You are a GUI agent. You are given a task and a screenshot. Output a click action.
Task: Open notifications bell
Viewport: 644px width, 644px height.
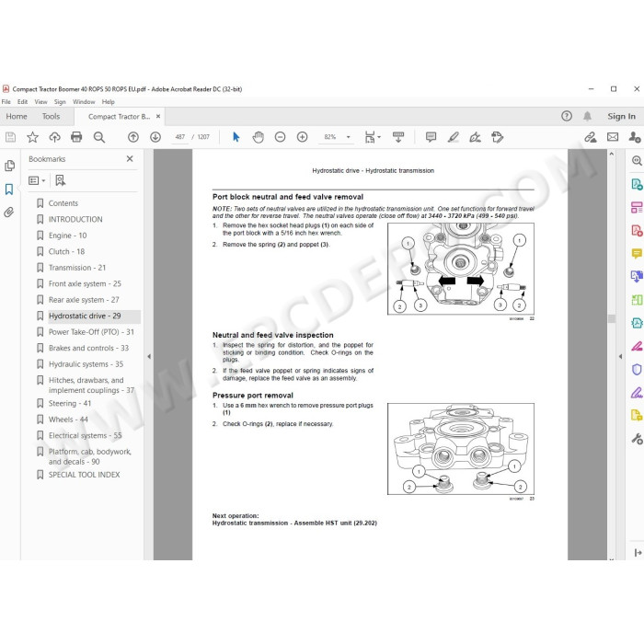point(587,116)
